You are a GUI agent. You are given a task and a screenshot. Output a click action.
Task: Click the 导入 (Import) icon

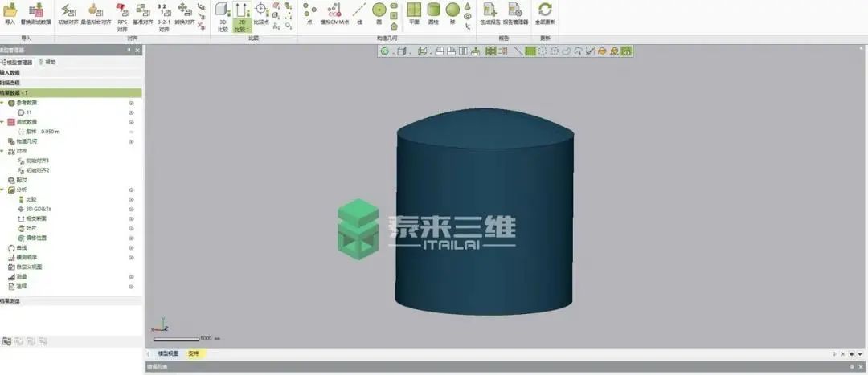[x=10, y=13]
